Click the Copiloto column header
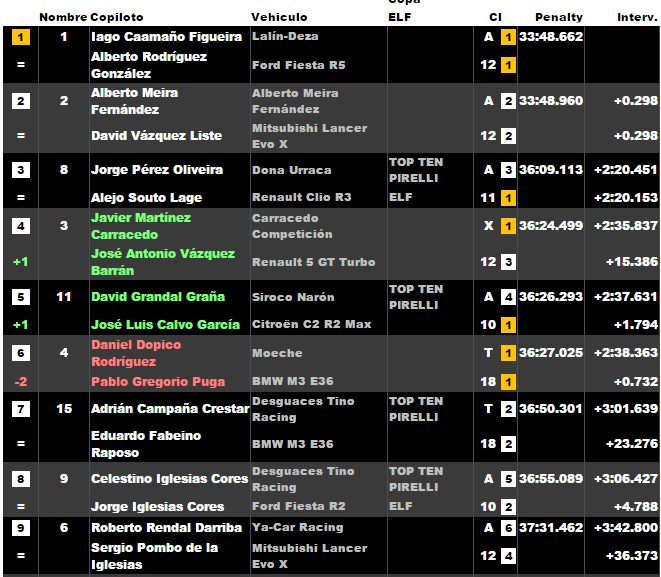This screenshot has width=661, height=577. (117, 17)
